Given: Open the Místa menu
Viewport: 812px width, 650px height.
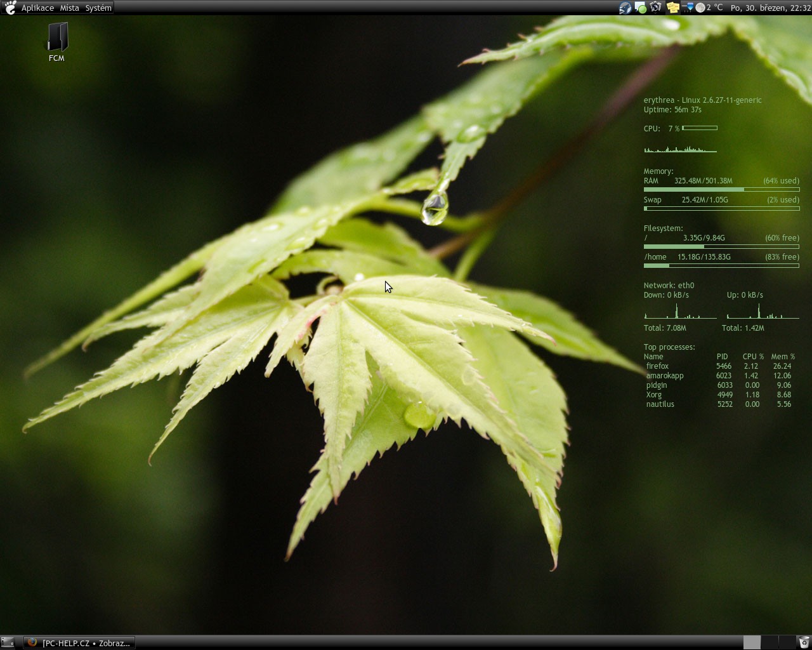Looking at the screenshot, I should pos(69,8).
